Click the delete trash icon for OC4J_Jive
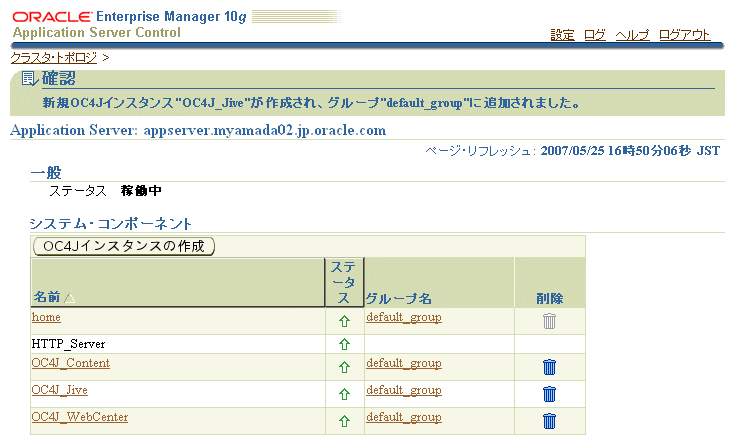Screen dimensions: 732x440 tap(549, 394)
